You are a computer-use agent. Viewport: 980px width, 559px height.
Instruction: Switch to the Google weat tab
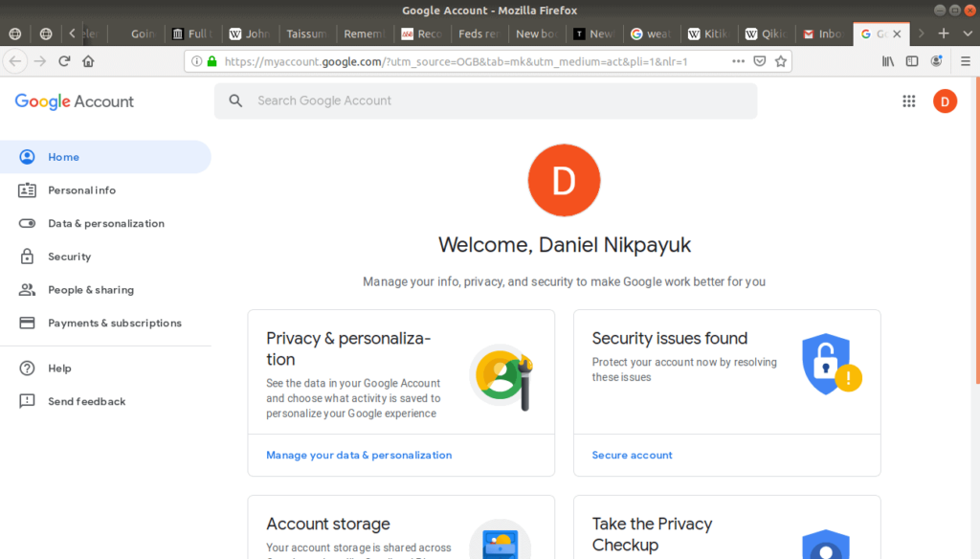point(651,34)
